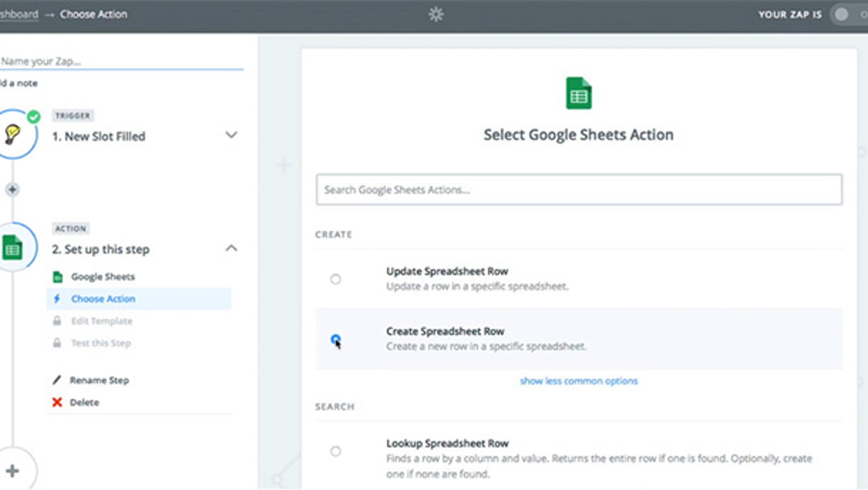
Task: Click the large plus to add step
Action: click(12, 471)
